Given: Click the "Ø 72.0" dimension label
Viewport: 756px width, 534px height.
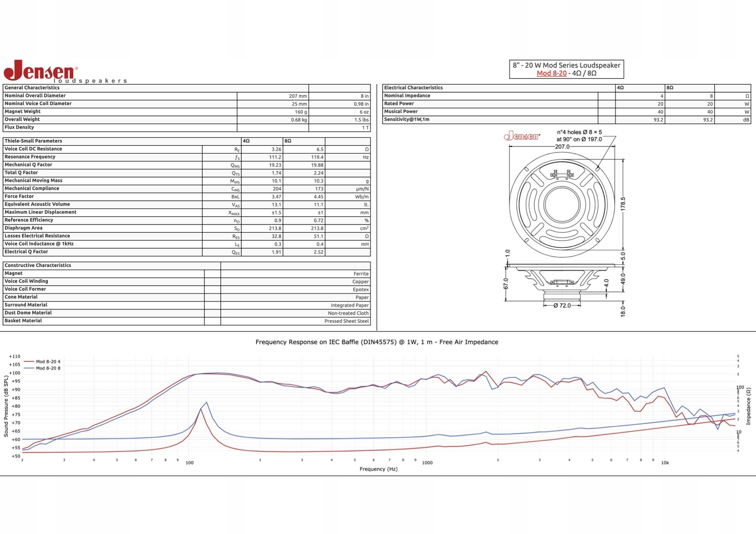Looking at the screenshot, I should 562,306.
